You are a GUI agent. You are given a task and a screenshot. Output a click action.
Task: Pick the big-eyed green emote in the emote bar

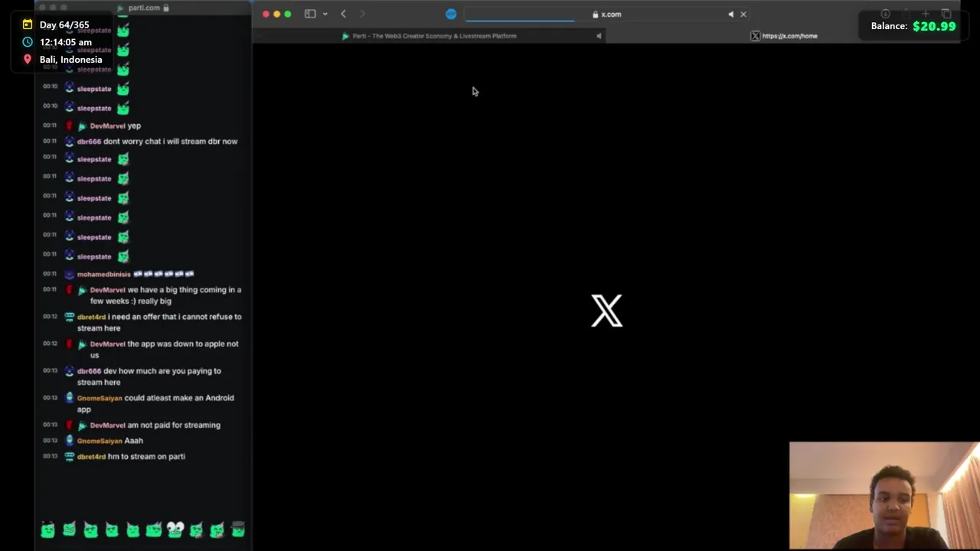(175, 529)
